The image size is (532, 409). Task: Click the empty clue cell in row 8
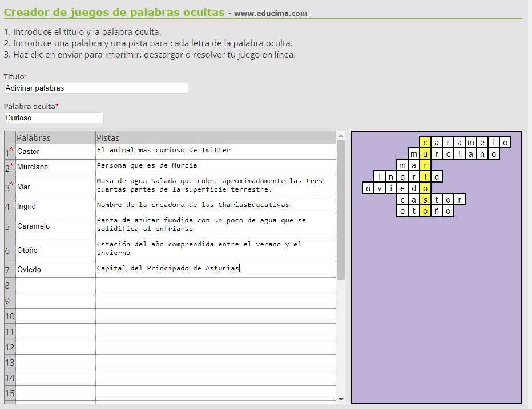pyautogui.click(x=216, y=286)
